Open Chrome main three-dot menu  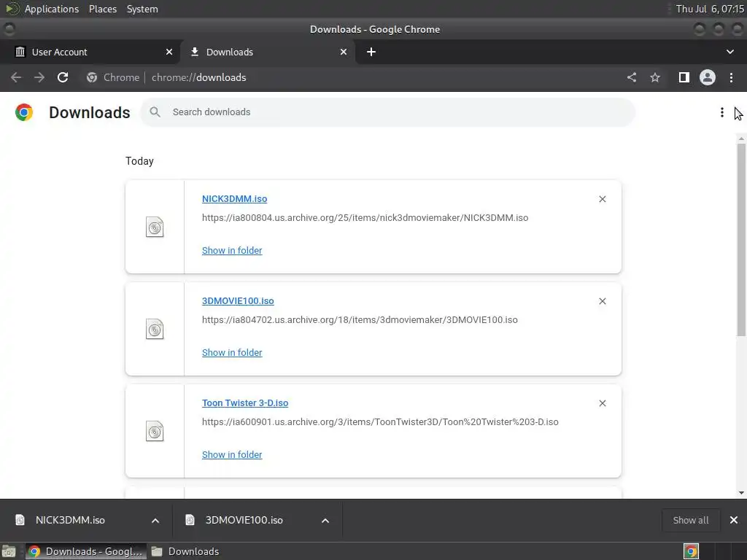(731, 77)
